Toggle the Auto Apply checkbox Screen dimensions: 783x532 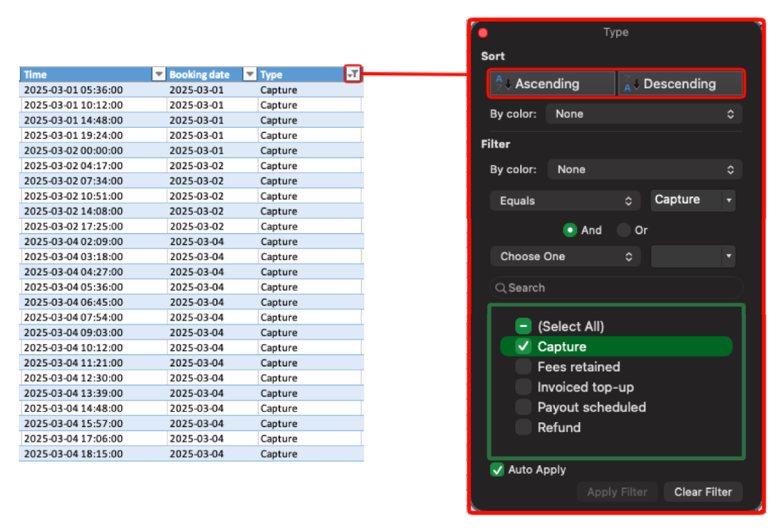497,469
